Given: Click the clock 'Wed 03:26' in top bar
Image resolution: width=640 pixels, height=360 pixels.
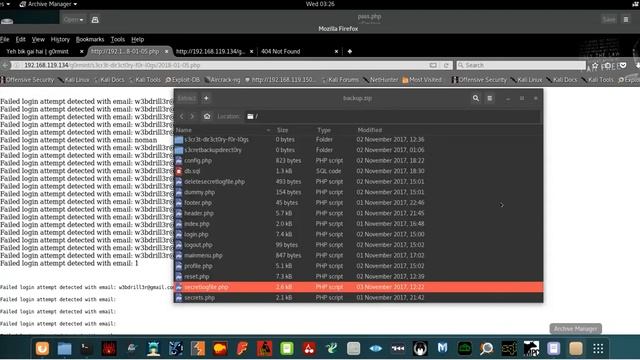Looking at the screenshot, I should [320, 4].
